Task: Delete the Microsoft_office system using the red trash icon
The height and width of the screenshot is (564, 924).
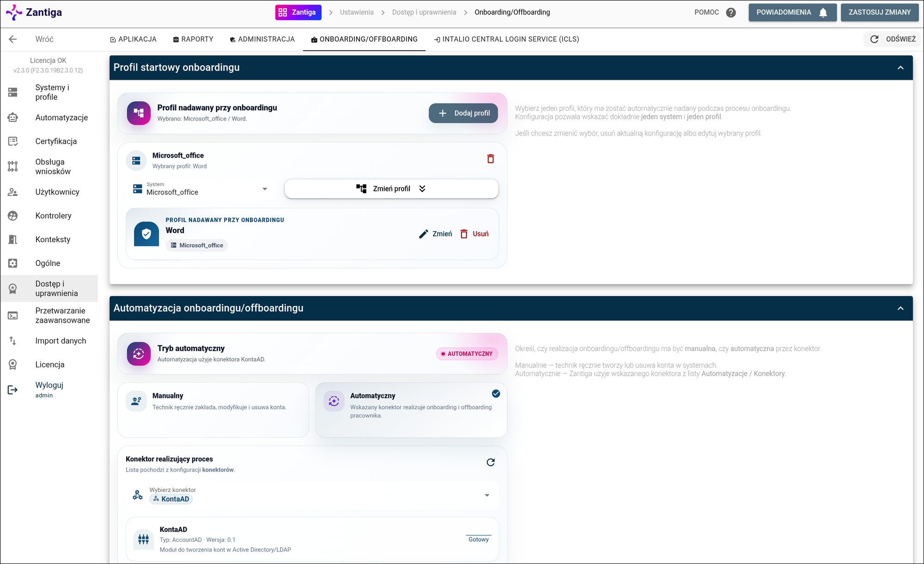Action: coord(491,159)
